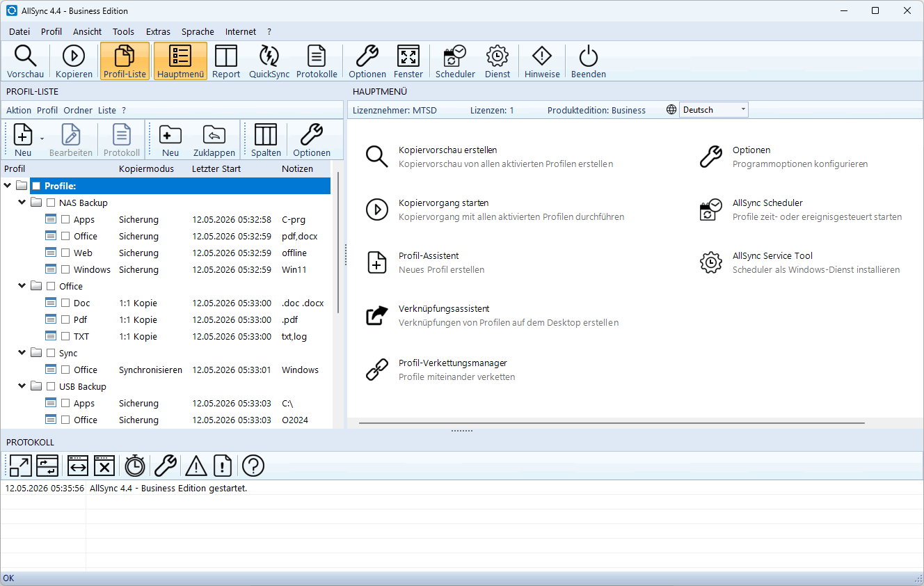Click the column width arrows icon in Protokoll toolbar
924x586 pixels.
(78, 466)
